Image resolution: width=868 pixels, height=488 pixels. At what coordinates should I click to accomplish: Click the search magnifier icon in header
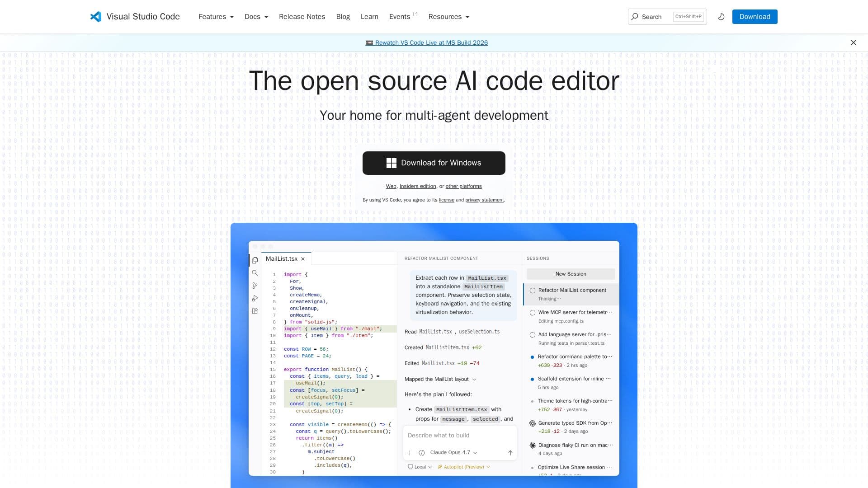[635, 17]
